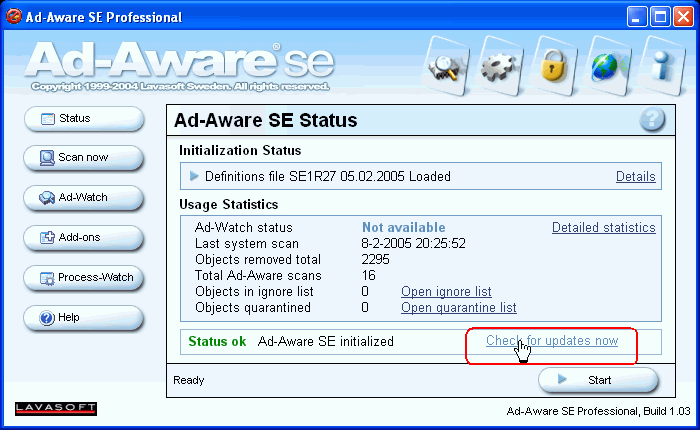Screen dimensions: 700x430
Task: Click the objects removed total value 2295
Action: click(x=375, y=259)
